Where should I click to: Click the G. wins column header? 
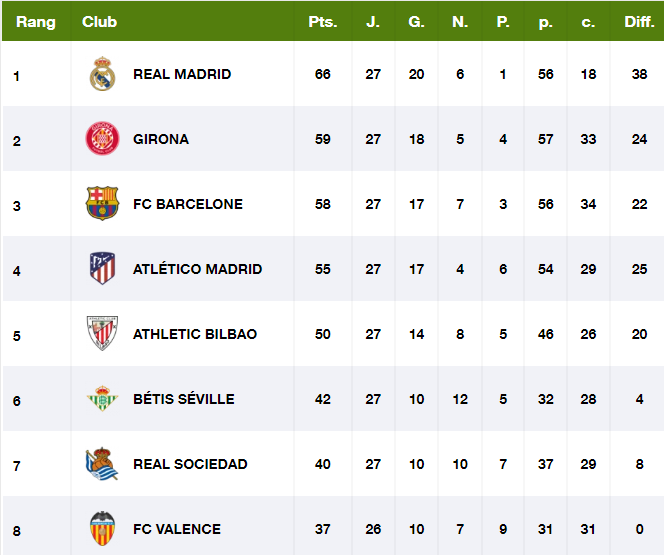click(416, 22)
